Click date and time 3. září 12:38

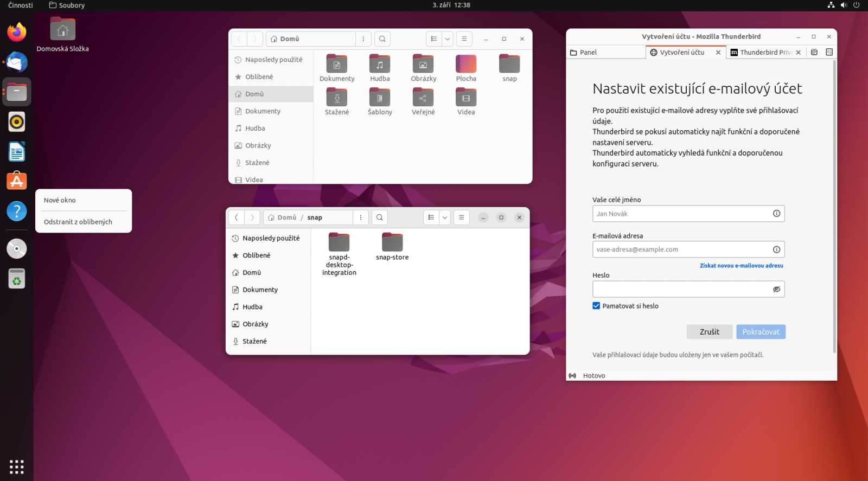[x=451, y=5]
